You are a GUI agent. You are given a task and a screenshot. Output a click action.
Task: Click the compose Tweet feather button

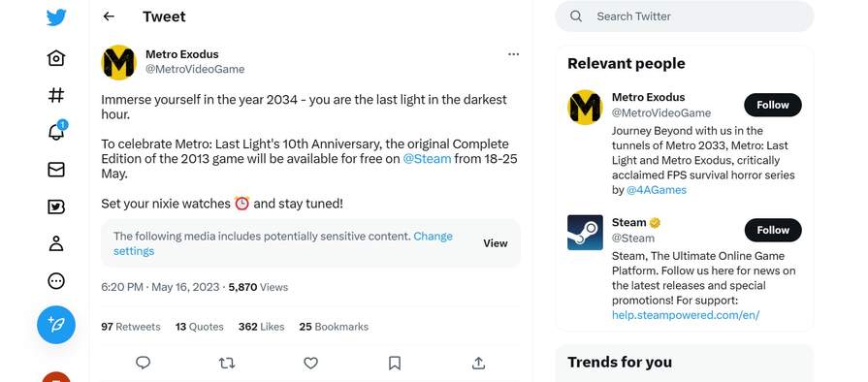click(x=56, y=325)
